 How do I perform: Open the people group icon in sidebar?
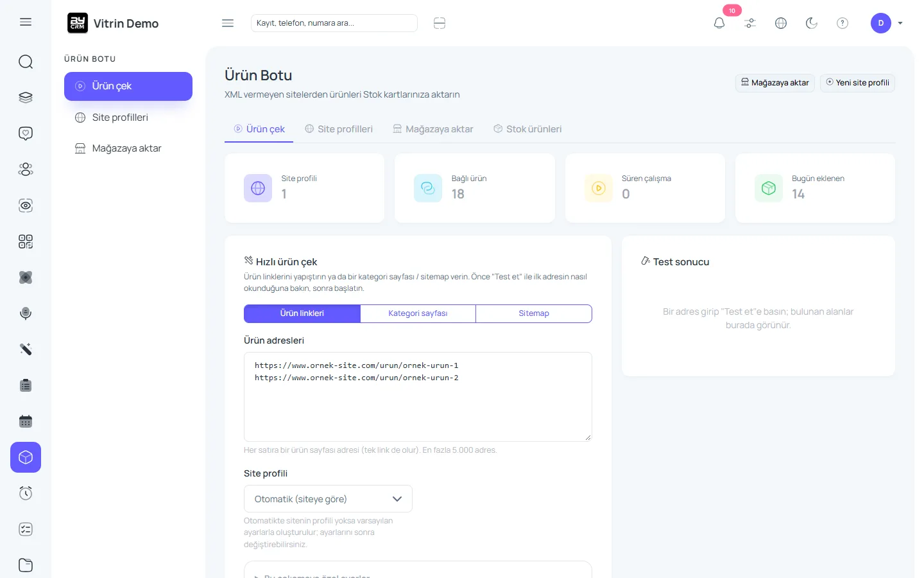pos(26,170)
